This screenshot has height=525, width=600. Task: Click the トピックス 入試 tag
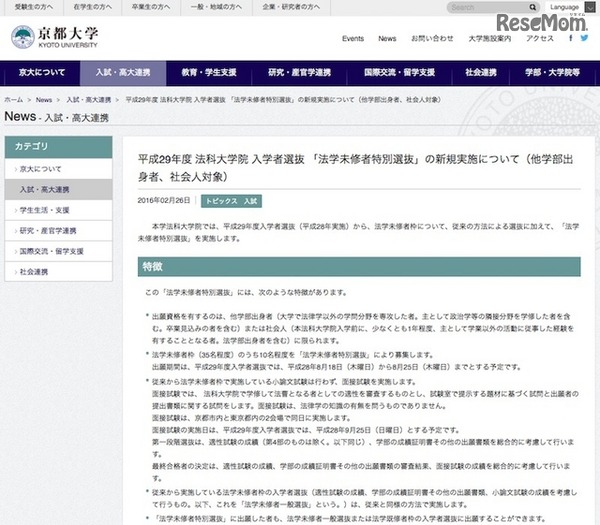(x=232, y=201)
